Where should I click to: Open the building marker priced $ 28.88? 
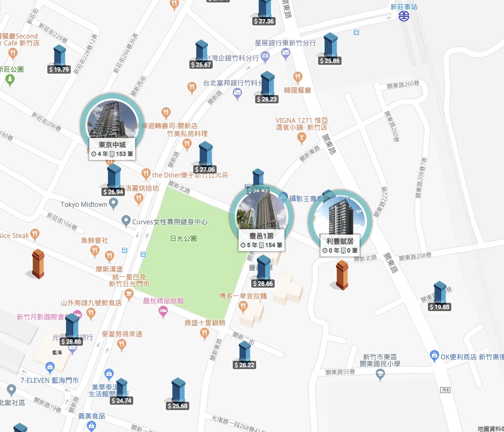point(71,330)
